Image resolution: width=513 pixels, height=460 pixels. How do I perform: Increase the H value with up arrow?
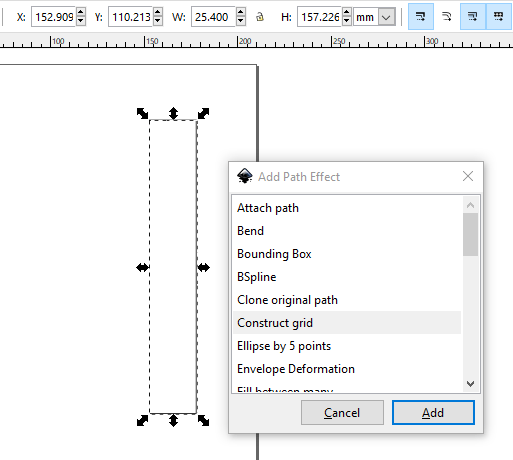(347, 12)
